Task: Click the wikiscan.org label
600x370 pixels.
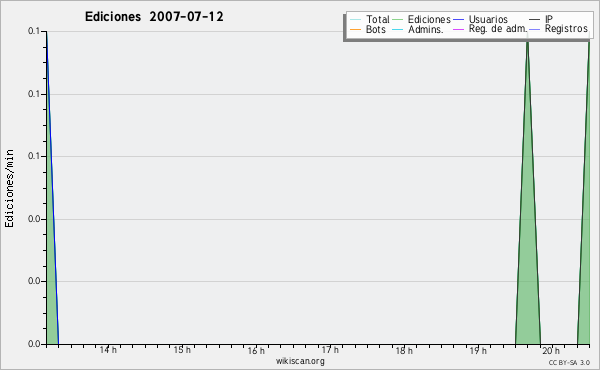Action: (x=300, y=361)
